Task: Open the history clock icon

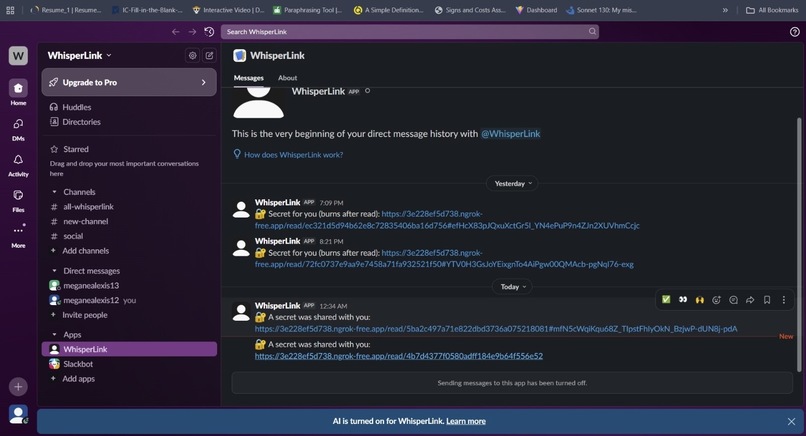Action: (209, 32)
